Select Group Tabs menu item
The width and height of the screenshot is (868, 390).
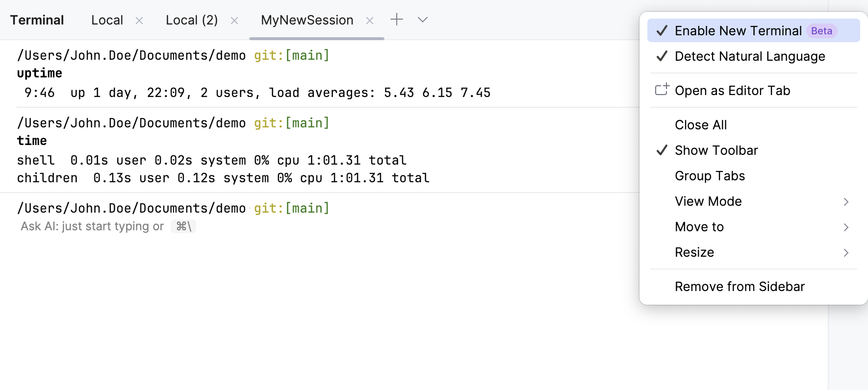(710, 176)
